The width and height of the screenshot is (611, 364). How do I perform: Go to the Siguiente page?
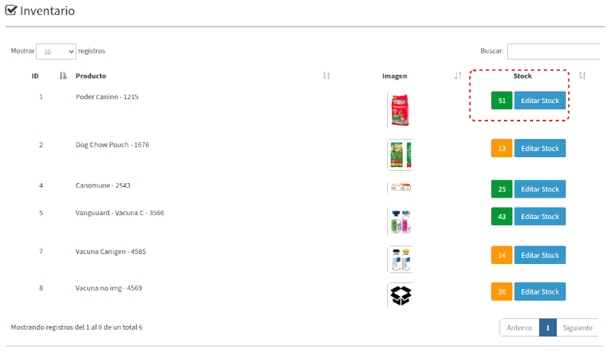[x=577, y=327]
